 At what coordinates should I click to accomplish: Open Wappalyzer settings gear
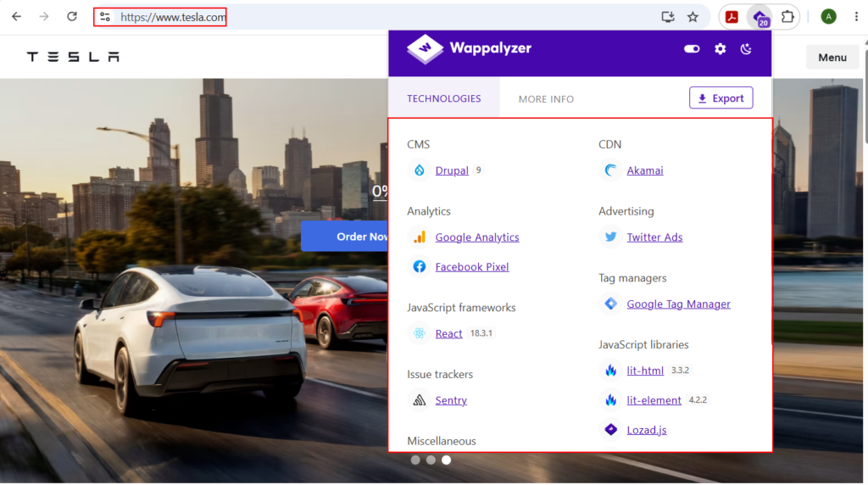point(720,48)
